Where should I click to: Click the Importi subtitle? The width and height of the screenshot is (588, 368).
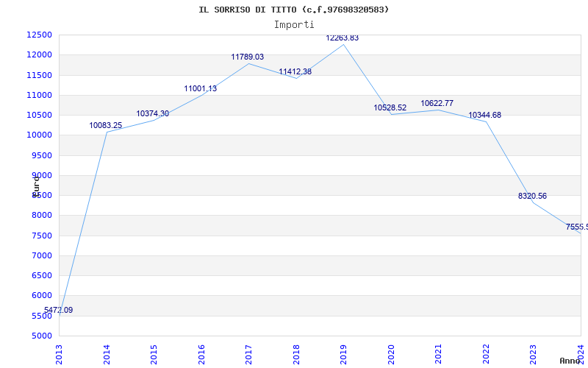[x=294, y=25]
